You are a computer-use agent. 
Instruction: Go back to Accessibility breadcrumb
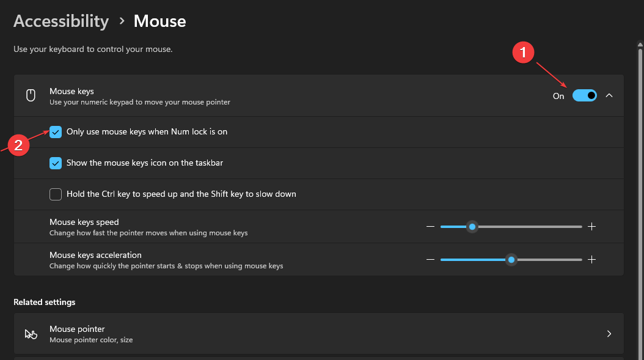coord(61,21)
